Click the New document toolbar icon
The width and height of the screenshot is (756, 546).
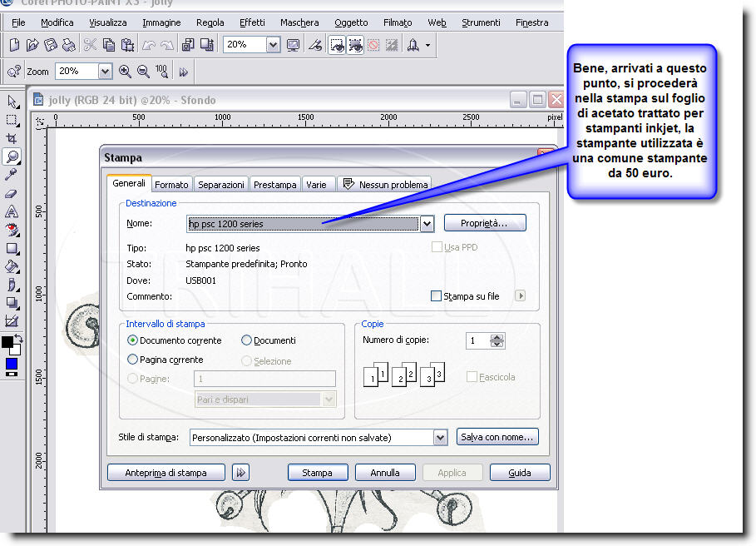tap(14, 45)
